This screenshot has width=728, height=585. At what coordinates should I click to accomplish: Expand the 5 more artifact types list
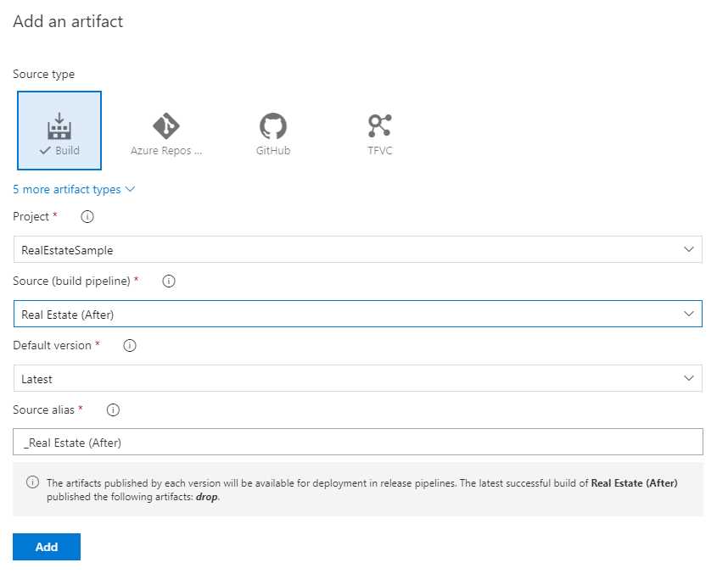(74, 189)
